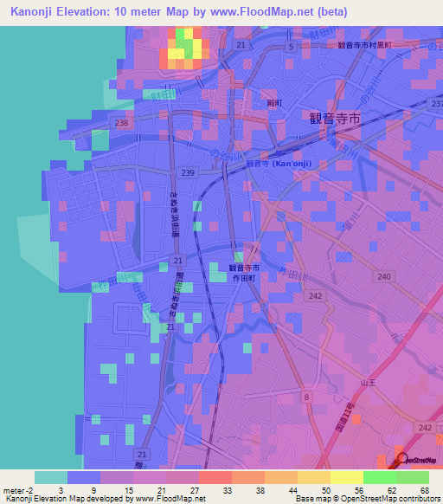
Task: Select the teal legend swatch for -2 meters
Action: pos(51,478)
